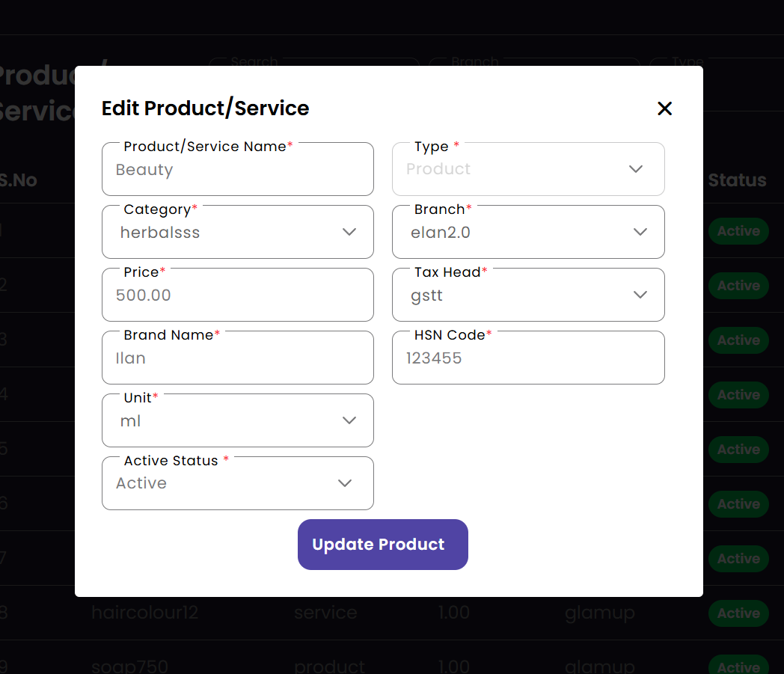The image size is (784, 674).
Task: Select the Brand Name text field
Action: [237, 358]
